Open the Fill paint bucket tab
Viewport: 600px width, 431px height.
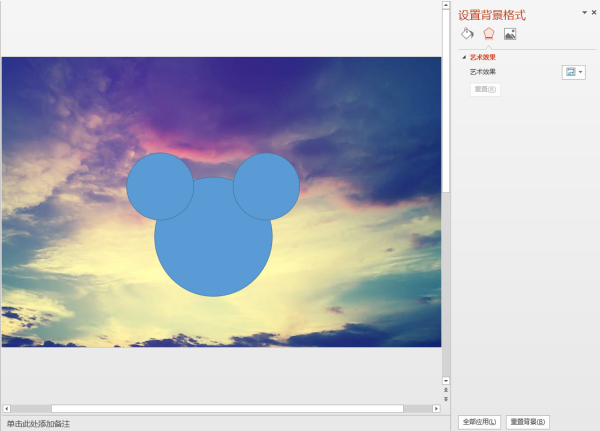coord(467,34)
